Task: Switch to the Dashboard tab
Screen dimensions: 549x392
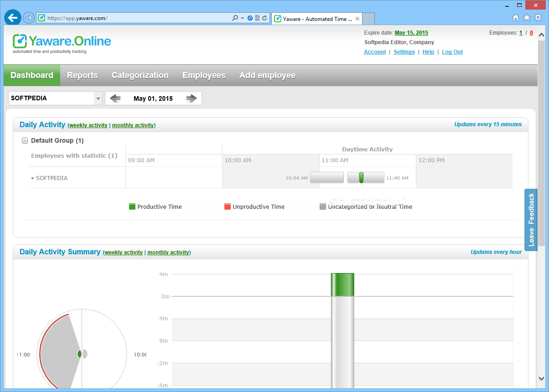Action: pyautogui.click(x=32, y=75)
